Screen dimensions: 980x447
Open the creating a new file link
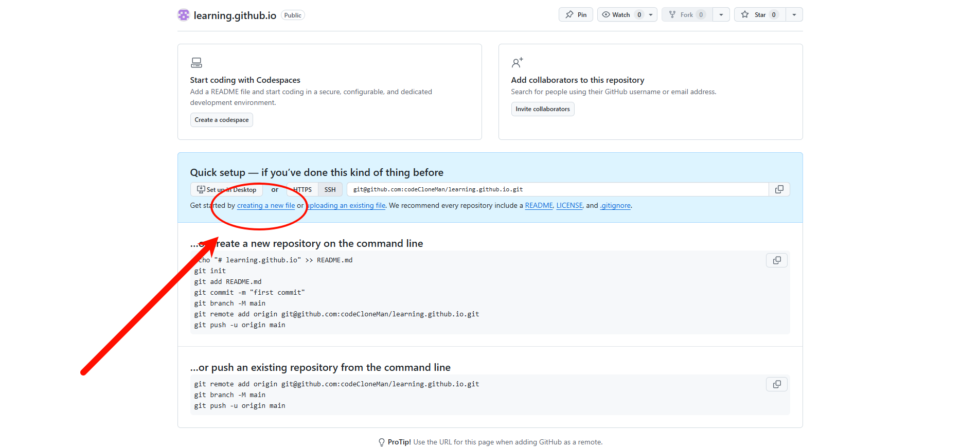pos(266,205)
